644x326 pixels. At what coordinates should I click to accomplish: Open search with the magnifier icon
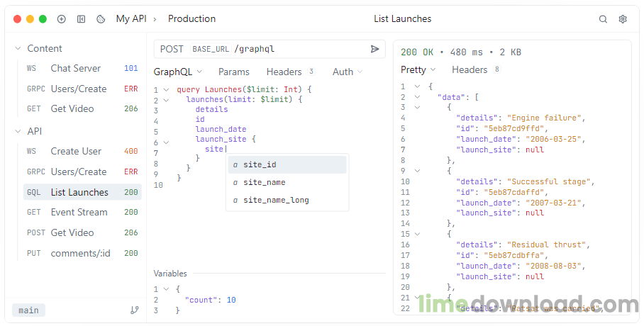click(x=603, y=19)
